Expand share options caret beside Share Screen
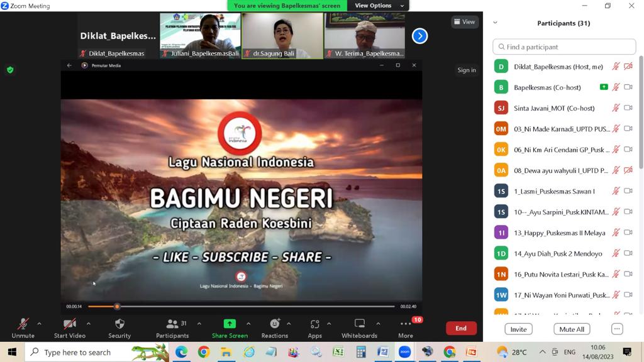 248,324
